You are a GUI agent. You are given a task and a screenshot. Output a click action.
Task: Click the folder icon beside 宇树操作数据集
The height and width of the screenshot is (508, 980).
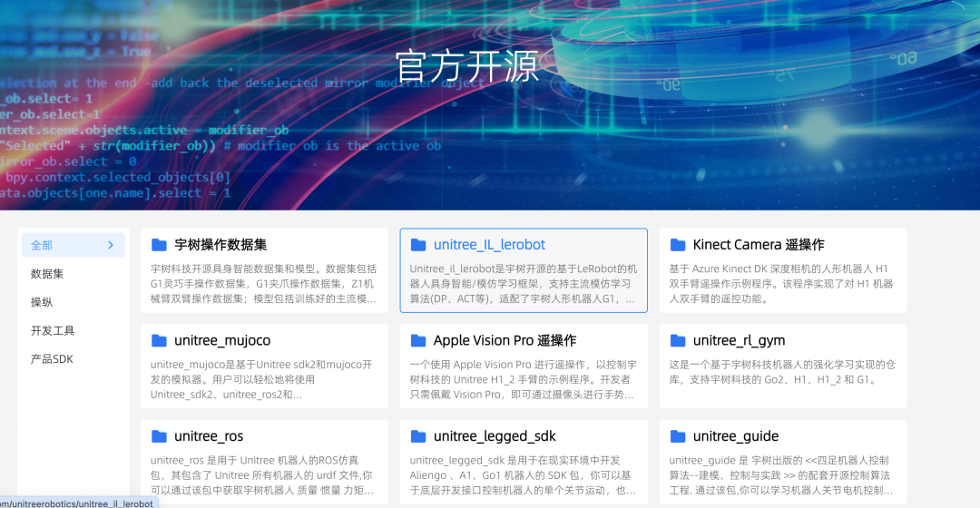point(160,245)
